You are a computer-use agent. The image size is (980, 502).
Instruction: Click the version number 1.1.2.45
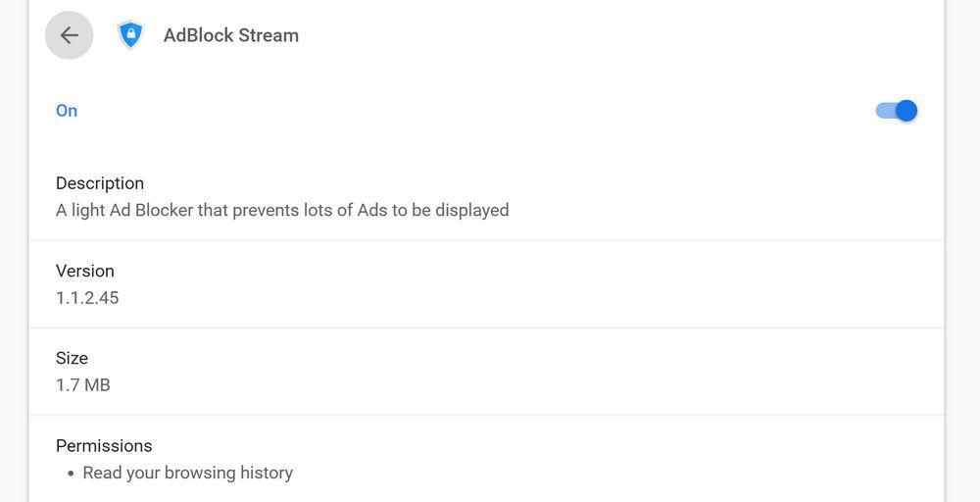pyautogui.click(x=87, y=297)
